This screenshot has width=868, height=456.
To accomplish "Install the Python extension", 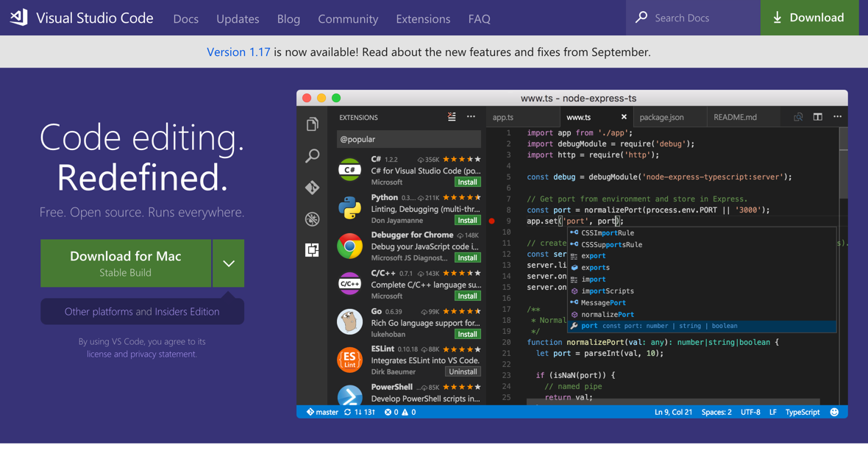I will tap(467, 220).
